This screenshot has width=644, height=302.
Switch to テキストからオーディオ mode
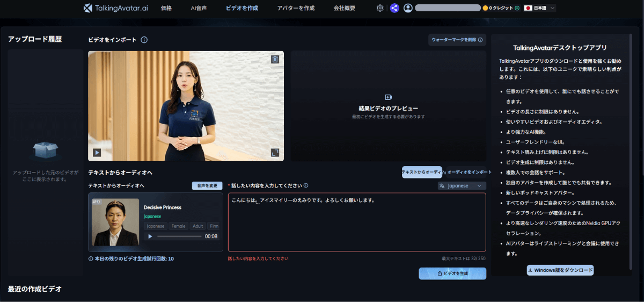tap(422, 172)
